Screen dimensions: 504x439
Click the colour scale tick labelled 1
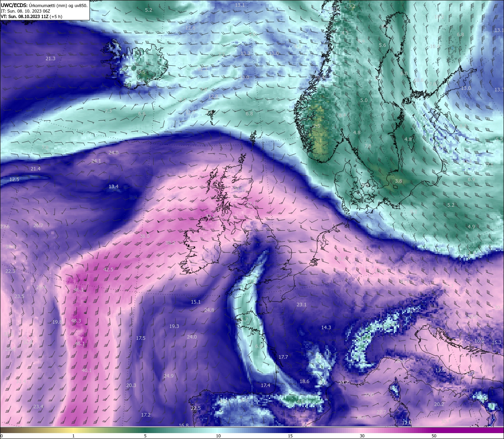tap(74, 436)
